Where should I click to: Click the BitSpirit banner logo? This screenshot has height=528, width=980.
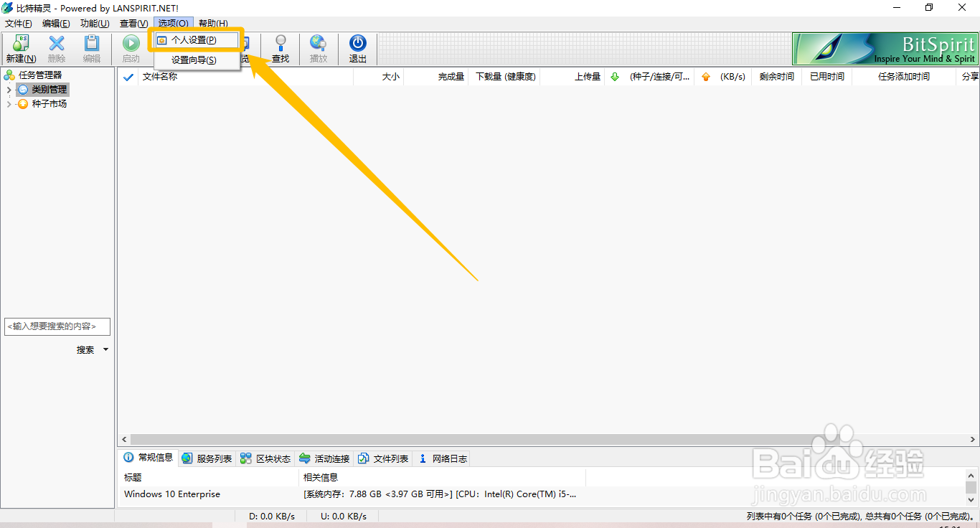885,49
